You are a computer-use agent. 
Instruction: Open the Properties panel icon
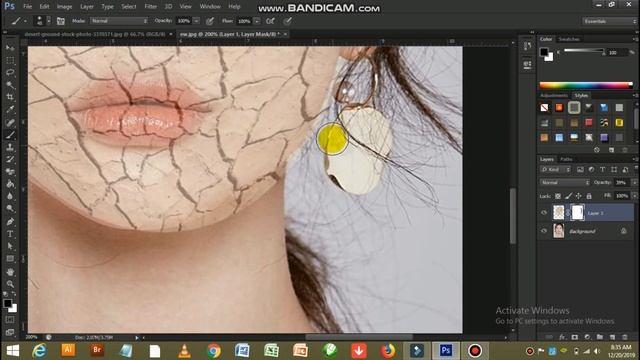527,64
